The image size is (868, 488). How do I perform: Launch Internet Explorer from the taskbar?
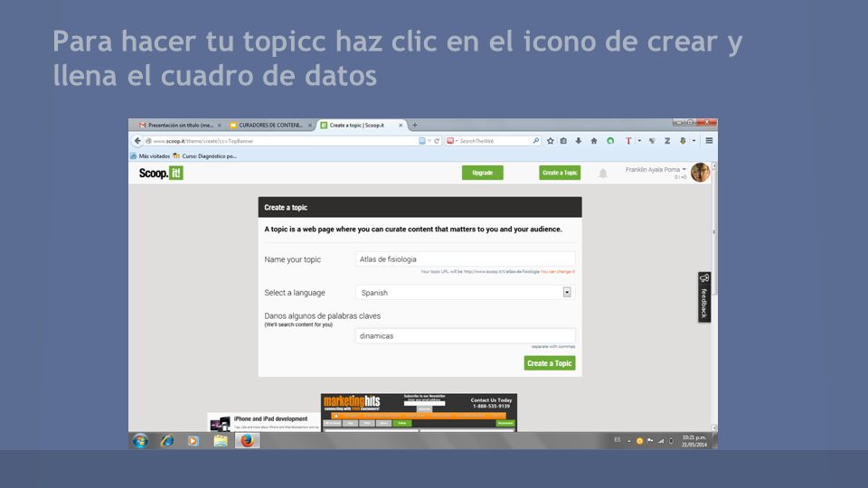pos(166,441)
